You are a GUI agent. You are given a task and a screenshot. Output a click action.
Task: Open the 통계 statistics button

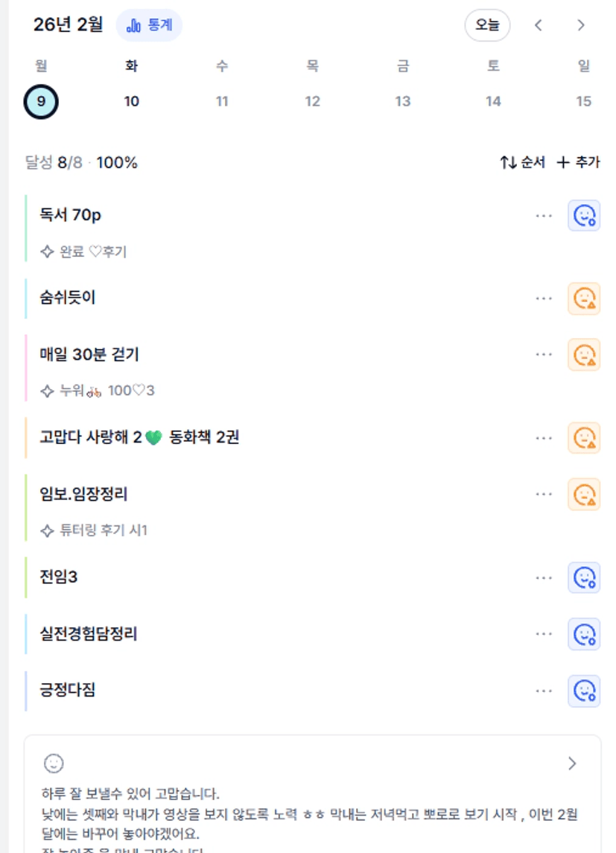149,25
